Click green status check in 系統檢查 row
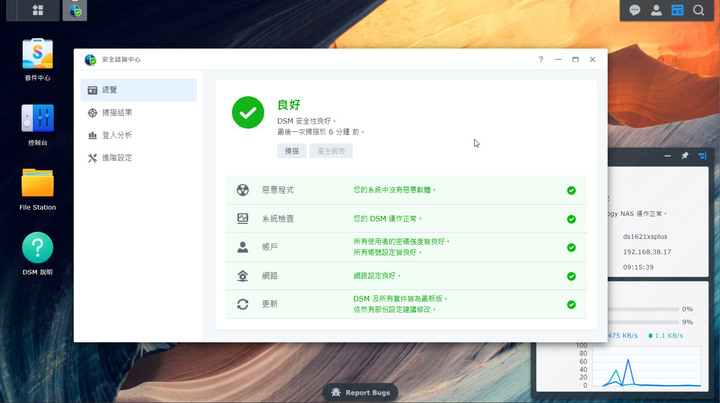Screen dimensions: 720x403 click(571, 219)
